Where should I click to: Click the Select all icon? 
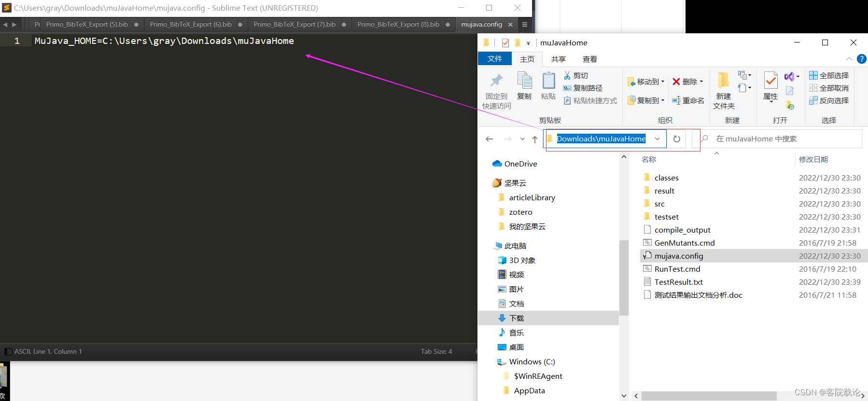[x=813, y=75]
